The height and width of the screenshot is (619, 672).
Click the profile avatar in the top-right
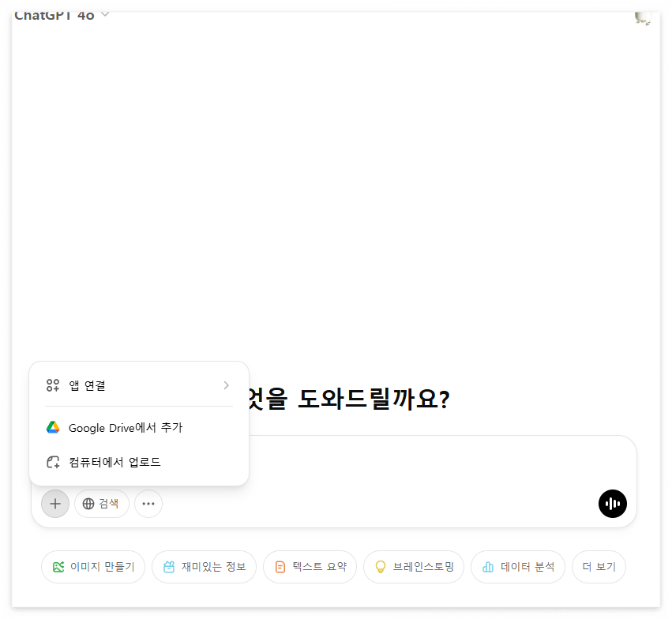pyautogui.click(x=642, y=18)
